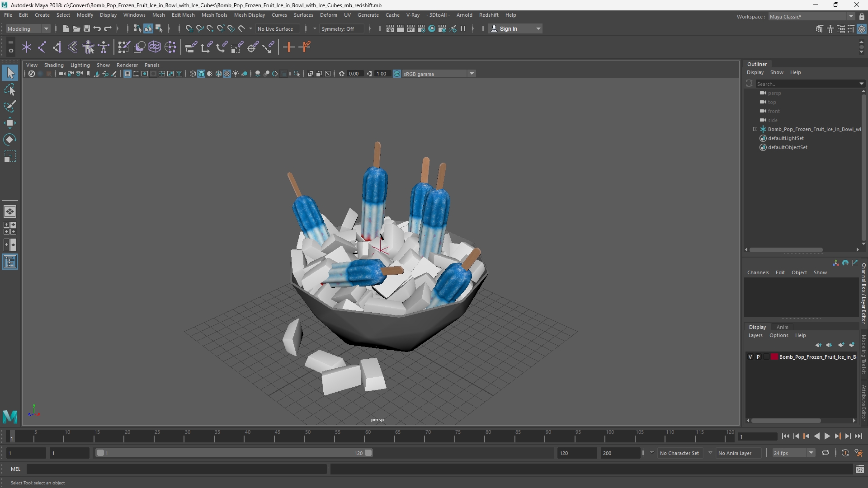868x488 pixels.
Task: Open the Modeling menu set dropdown
Action: [x=28, y=28]
